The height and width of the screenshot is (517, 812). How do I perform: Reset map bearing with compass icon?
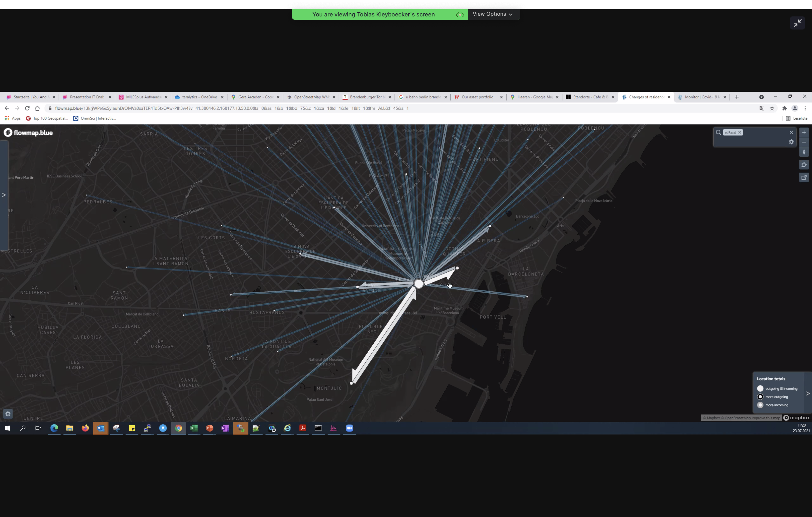click(804, 152)
